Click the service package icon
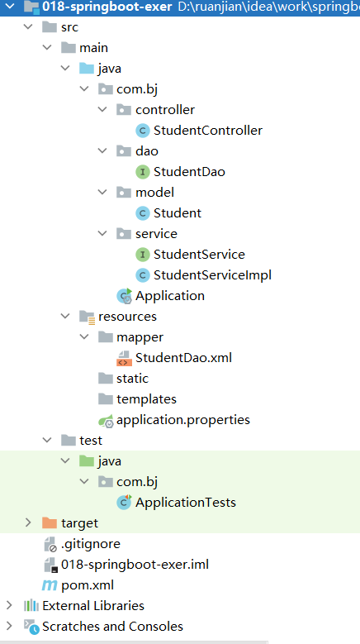360x644 pixels. click(124, 234)
